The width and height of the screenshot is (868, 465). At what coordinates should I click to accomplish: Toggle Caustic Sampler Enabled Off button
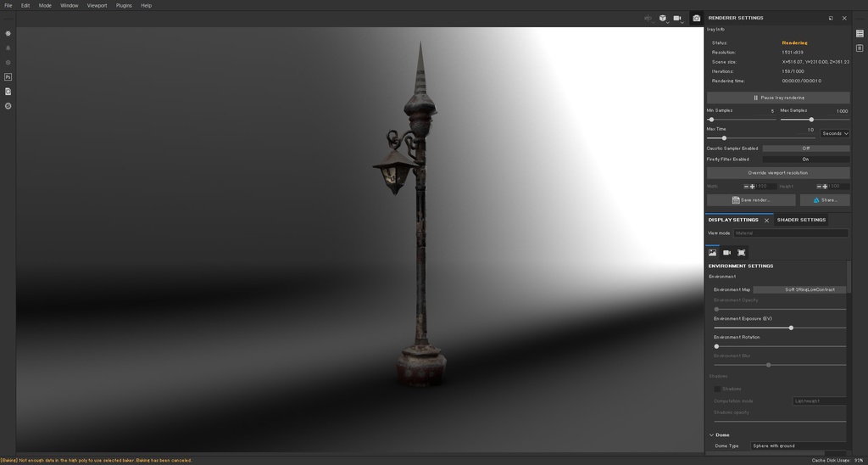pyautogui.click(x=806, y=148)
